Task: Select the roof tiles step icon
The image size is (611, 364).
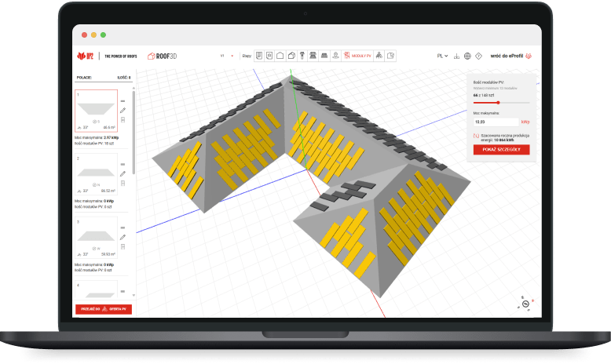Action: click(313, 56)
